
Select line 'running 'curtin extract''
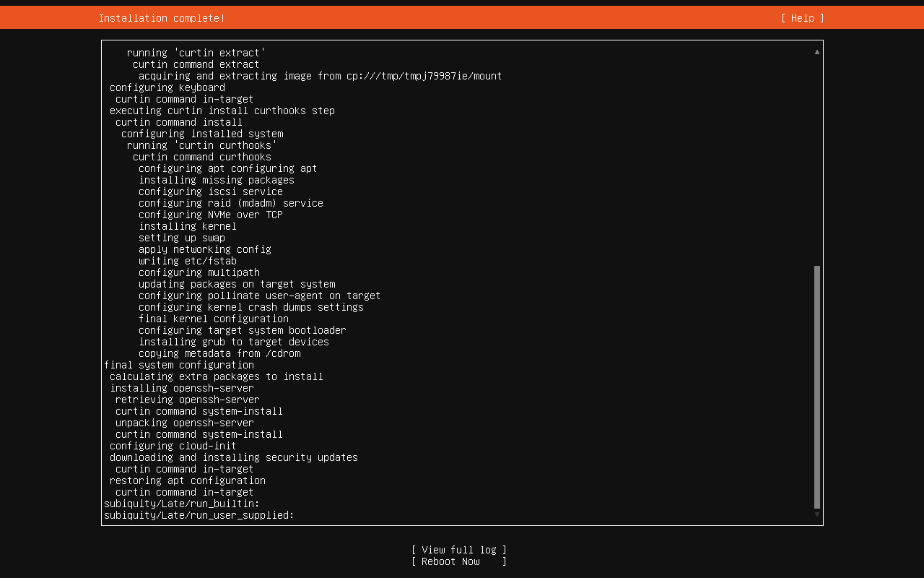pyautogui.click(x=196, y=53)
